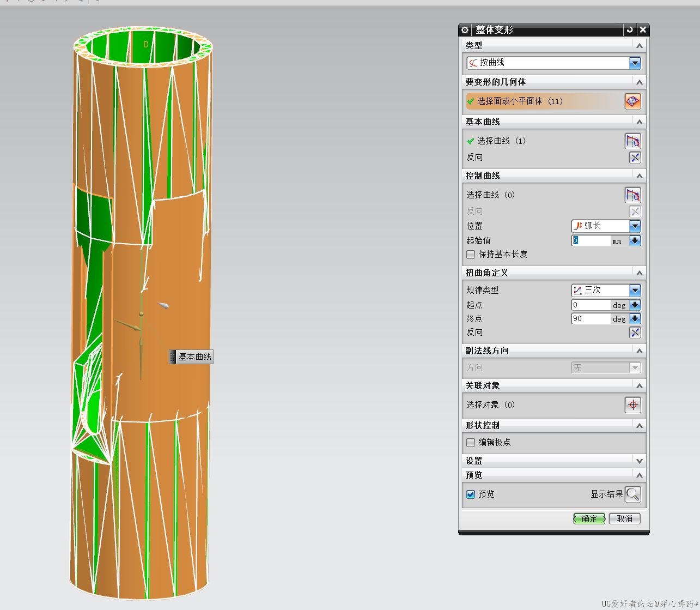Image resolution: width=700 pixels, height=610 pixels.
Task: Open the 起始值 value options arrow
Action: [635, 240]
